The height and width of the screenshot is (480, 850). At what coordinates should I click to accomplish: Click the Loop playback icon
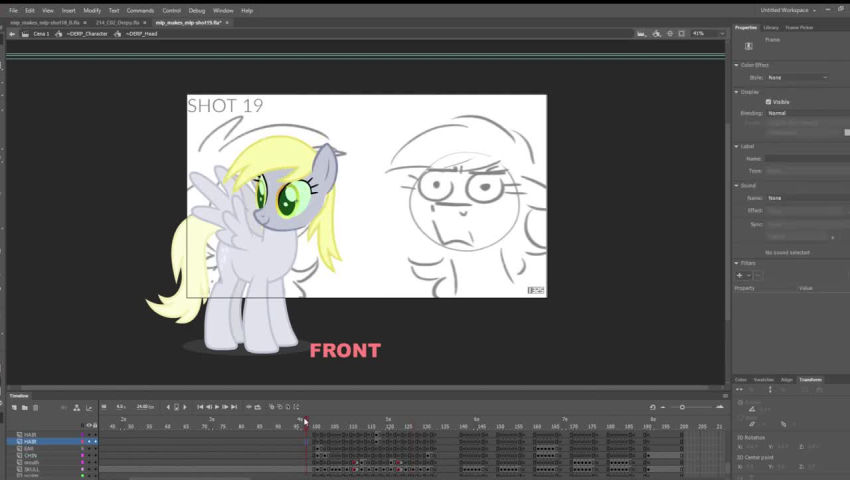tap(249, 407)
